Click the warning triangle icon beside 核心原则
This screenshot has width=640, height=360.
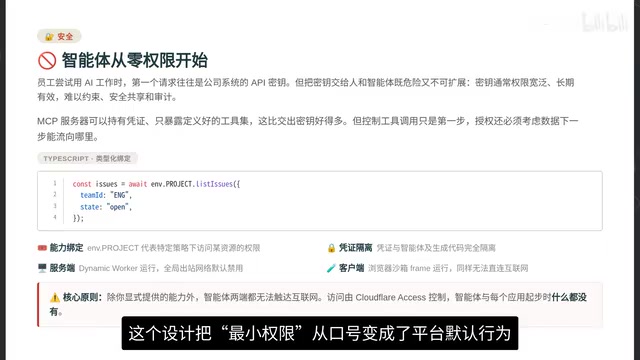[55, 298]
